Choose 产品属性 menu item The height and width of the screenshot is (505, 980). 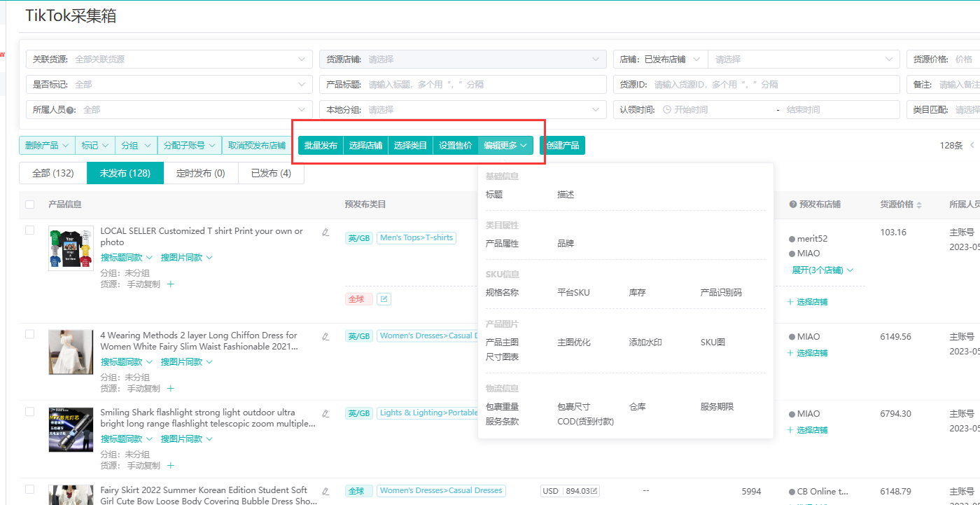[503, 244]
